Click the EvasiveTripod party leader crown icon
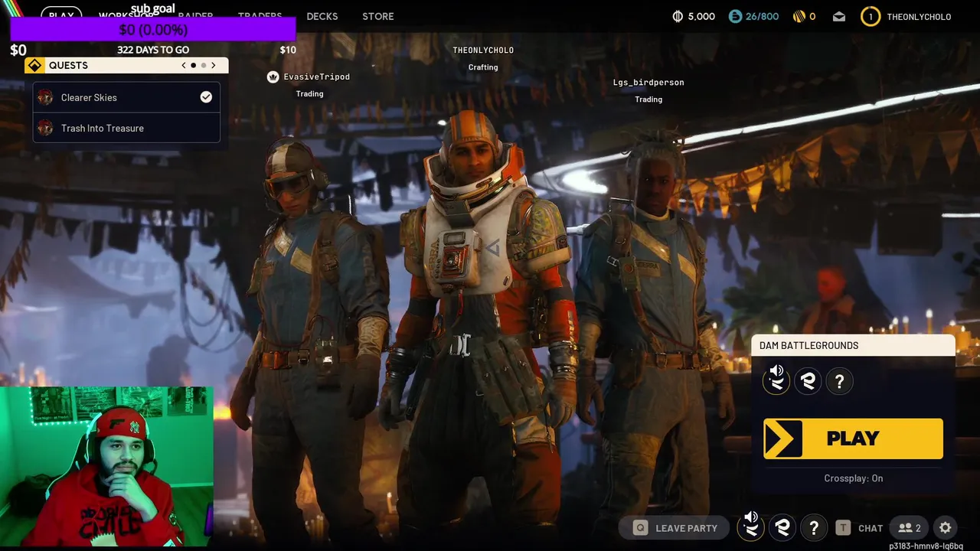980x551 pixels. 273,77
